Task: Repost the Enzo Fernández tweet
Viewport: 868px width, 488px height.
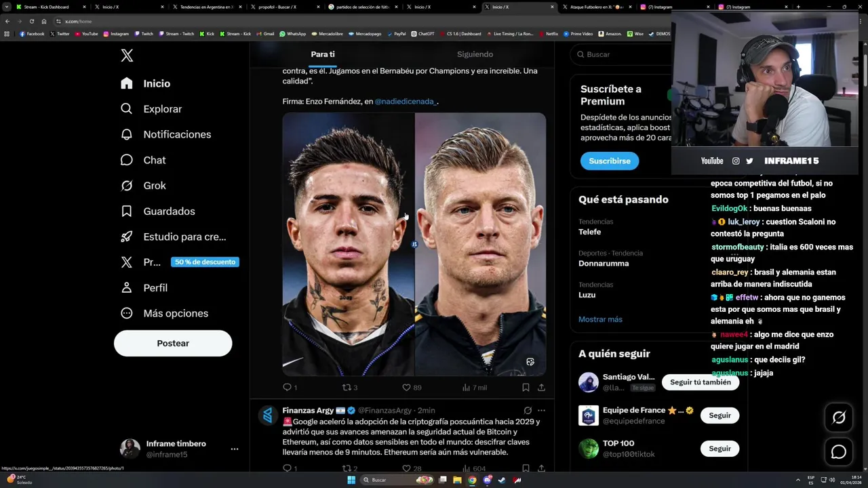Action: [347, 388]
